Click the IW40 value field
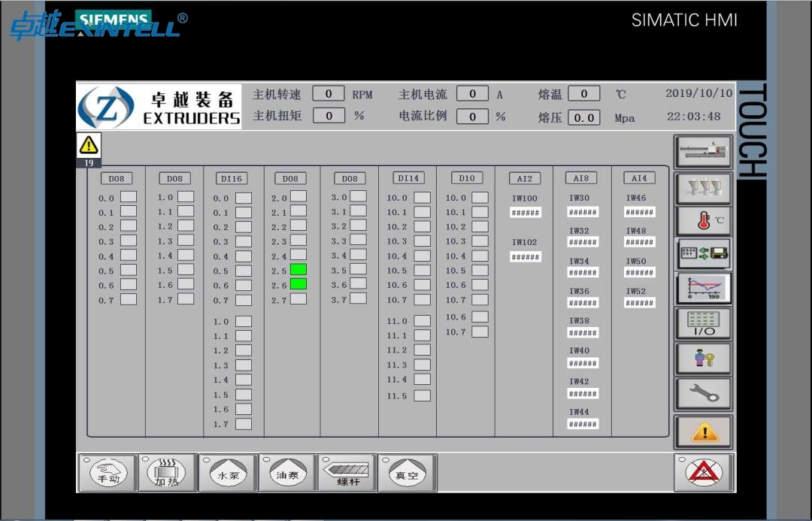This screenshot has height=521, width=812. (583, 364)
